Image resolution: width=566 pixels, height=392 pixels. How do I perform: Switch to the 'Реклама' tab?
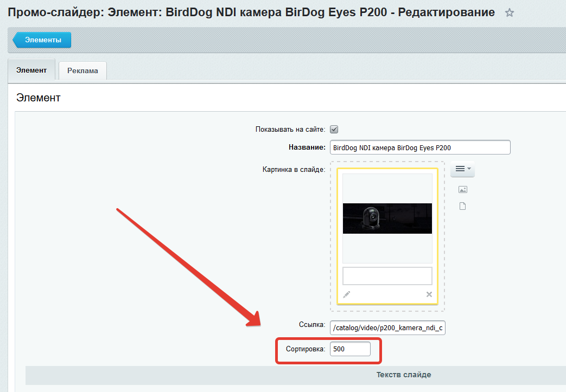tap(82, 71)
